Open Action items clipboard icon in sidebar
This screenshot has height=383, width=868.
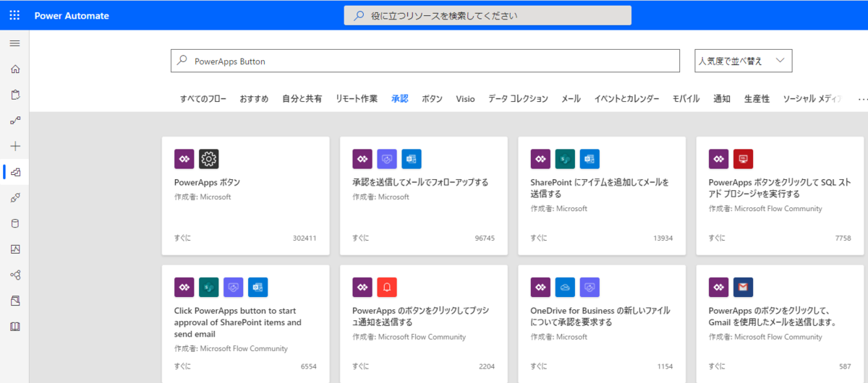pos(15,95)
